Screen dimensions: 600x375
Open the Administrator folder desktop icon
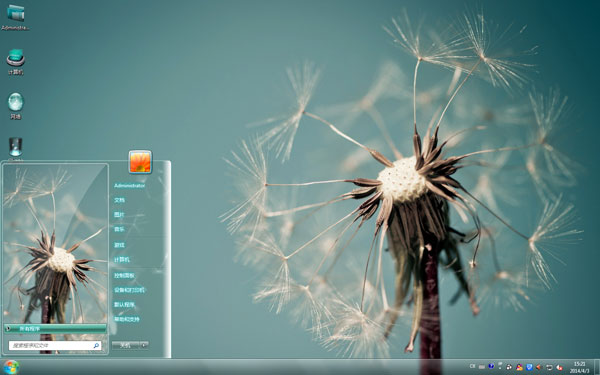[x=15, y=17]
